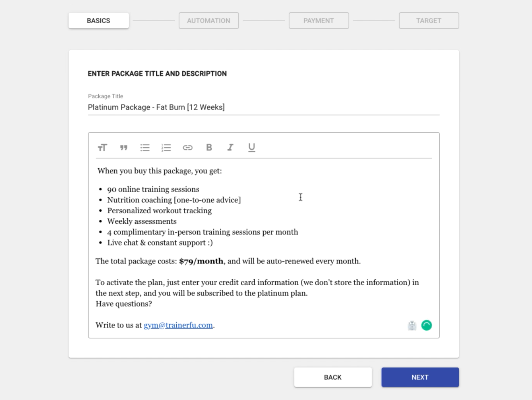Click the insert link icon
This screenshot has width=532, height=400.
(x=187, y=148)
